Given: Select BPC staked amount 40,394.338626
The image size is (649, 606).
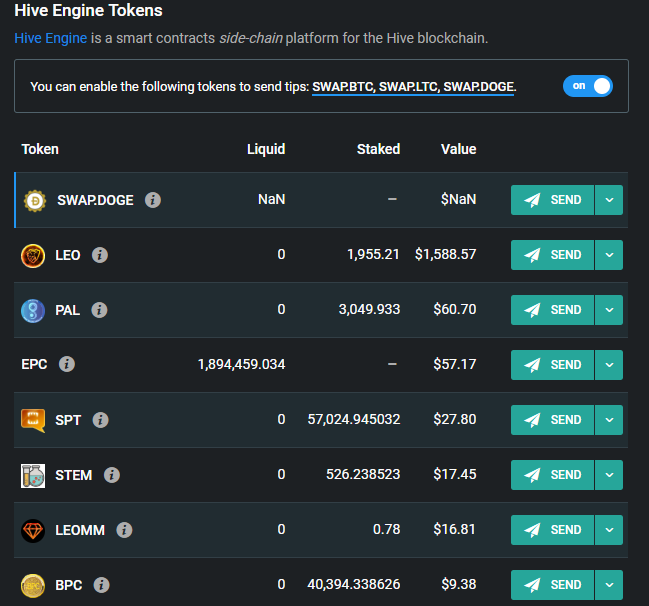Looking at the screenshot, I should pyautogui.click(x=354, y=584).
